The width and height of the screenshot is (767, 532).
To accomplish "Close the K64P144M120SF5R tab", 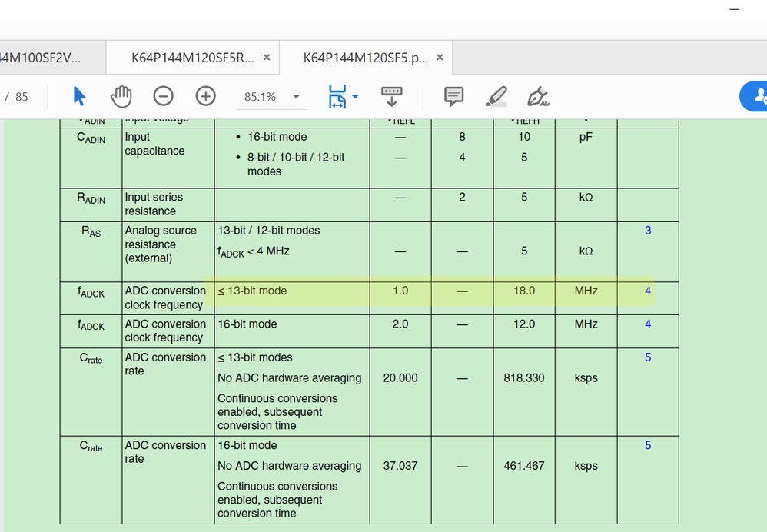I will coord(267,57).
